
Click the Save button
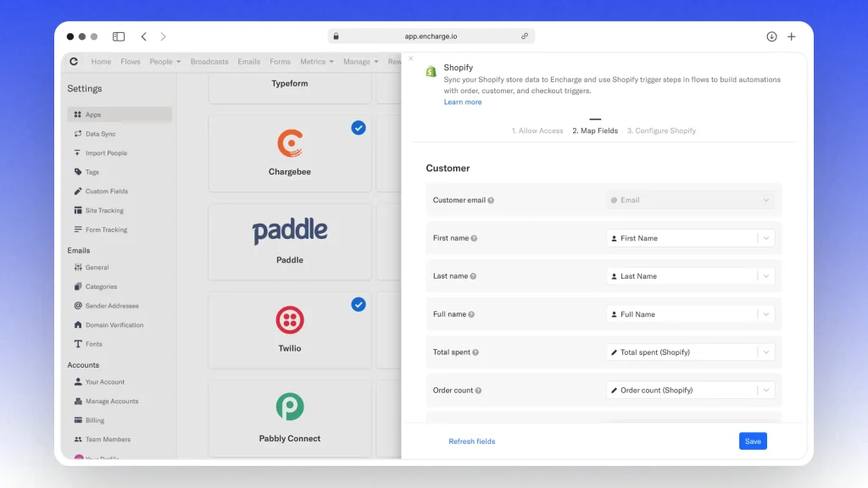pyautogui.click(x=753, y=441)
